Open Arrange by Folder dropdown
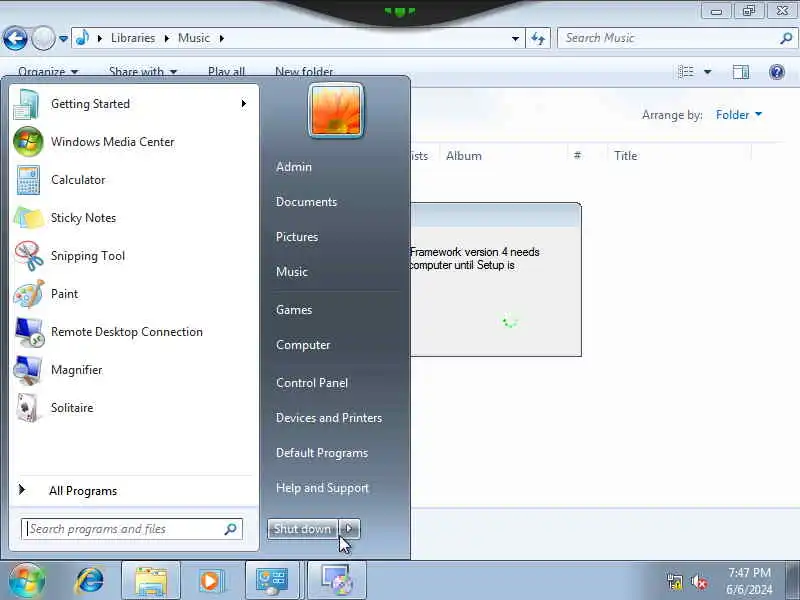800x600 pixels. (739, 115)
